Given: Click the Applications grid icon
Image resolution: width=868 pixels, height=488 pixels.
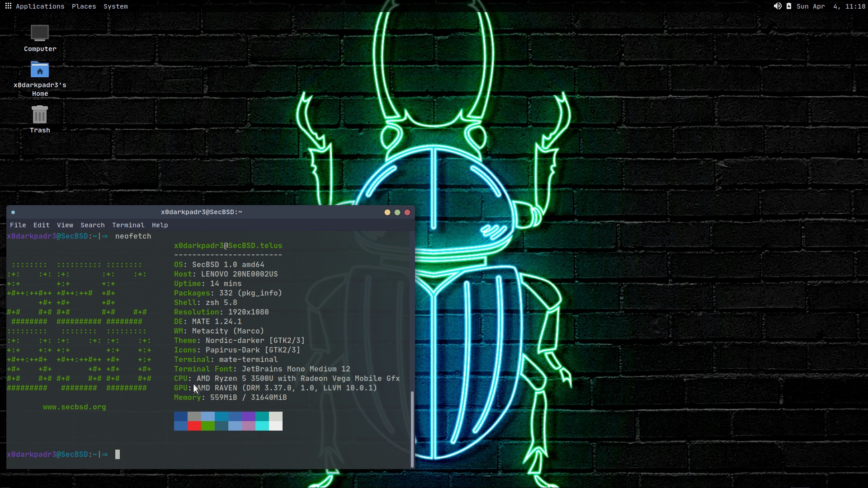Looking at the screenshot, I should coord(8,6).
